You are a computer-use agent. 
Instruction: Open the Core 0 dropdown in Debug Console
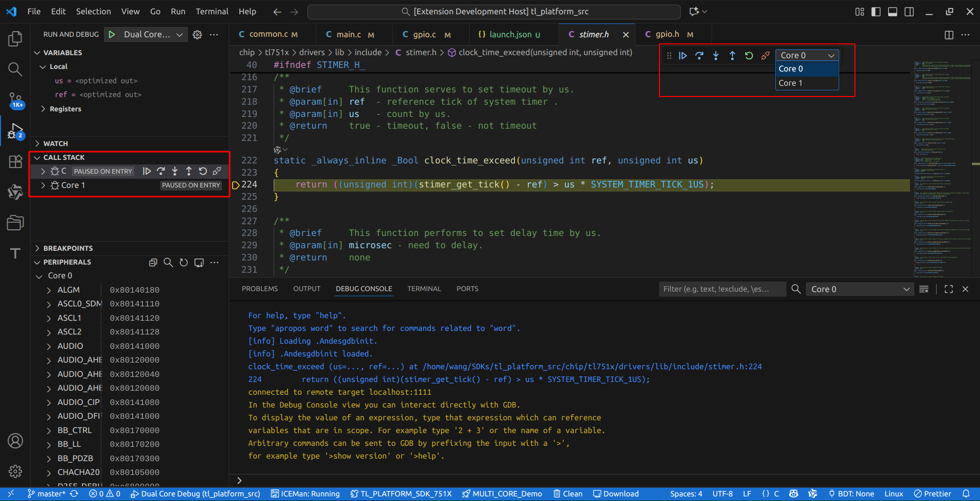[x=859, y=289]
